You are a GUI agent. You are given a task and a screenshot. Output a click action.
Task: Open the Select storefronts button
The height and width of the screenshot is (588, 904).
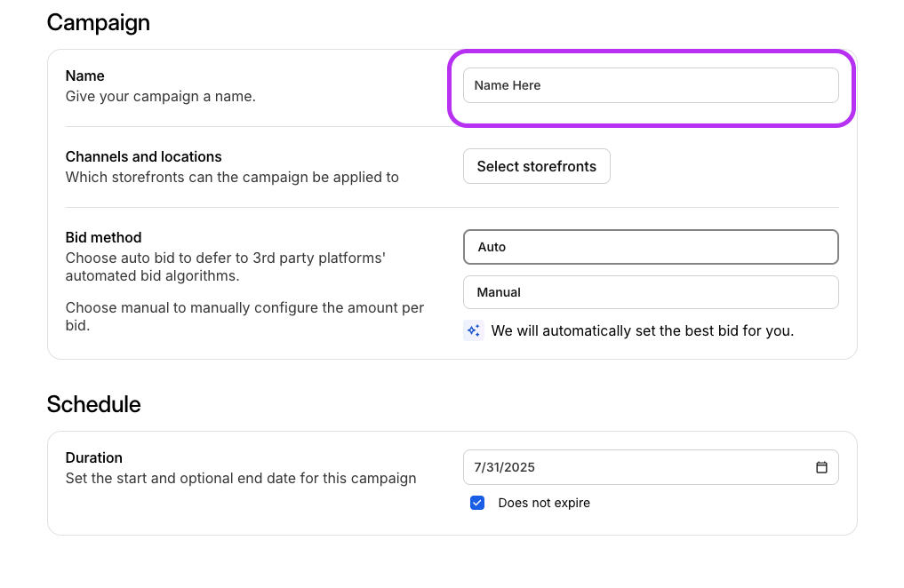click(x=536, y=166)
